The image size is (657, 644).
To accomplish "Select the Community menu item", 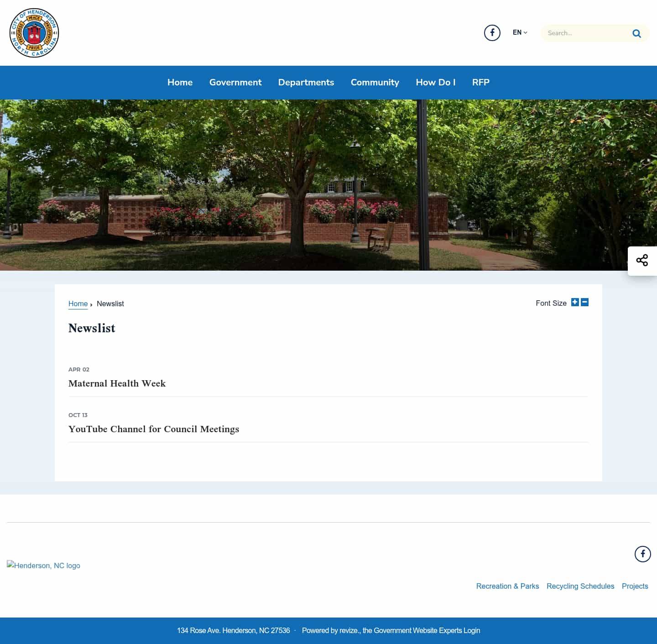I will point(375,82).
